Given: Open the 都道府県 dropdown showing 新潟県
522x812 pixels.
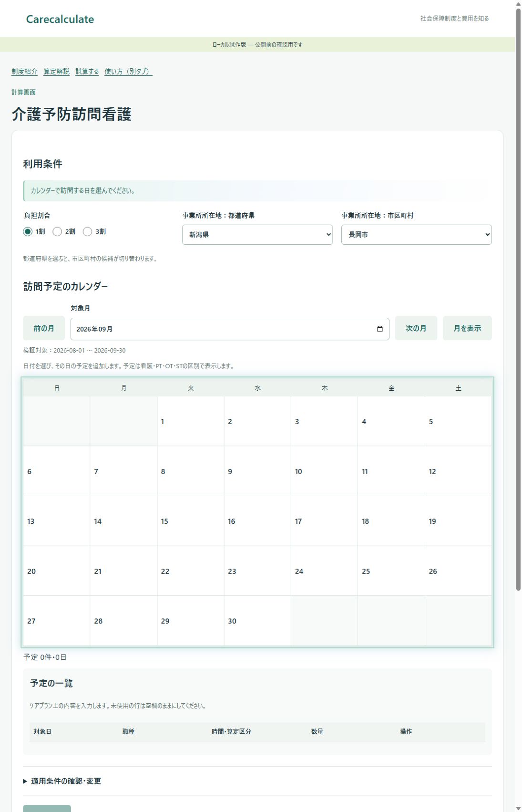Looking at the screenshot, I should tap(257, 235).
